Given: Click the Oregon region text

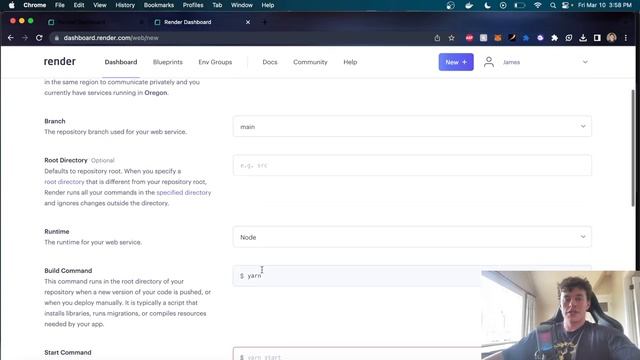Looking at the screenshot, I should (x=156, y=93).
